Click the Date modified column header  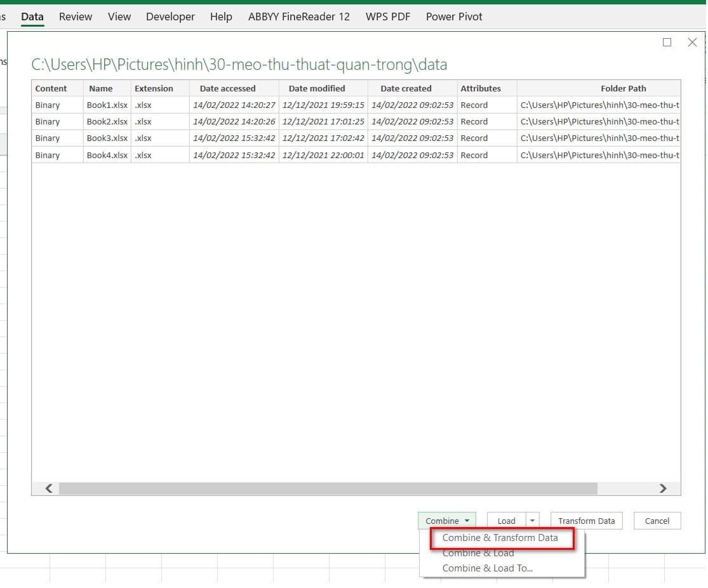[x=317, y=88]
